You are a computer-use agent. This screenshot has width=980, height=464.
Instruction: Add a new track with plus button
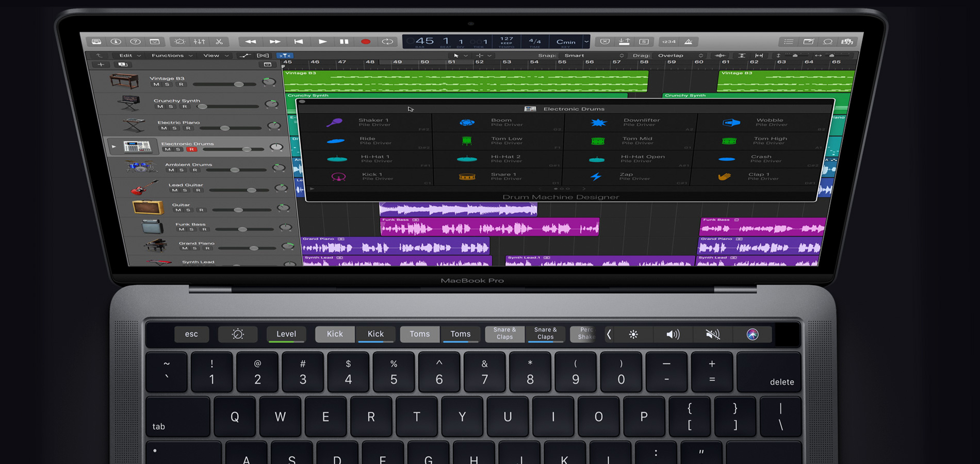pyautogui.click(x=101, y=64)
